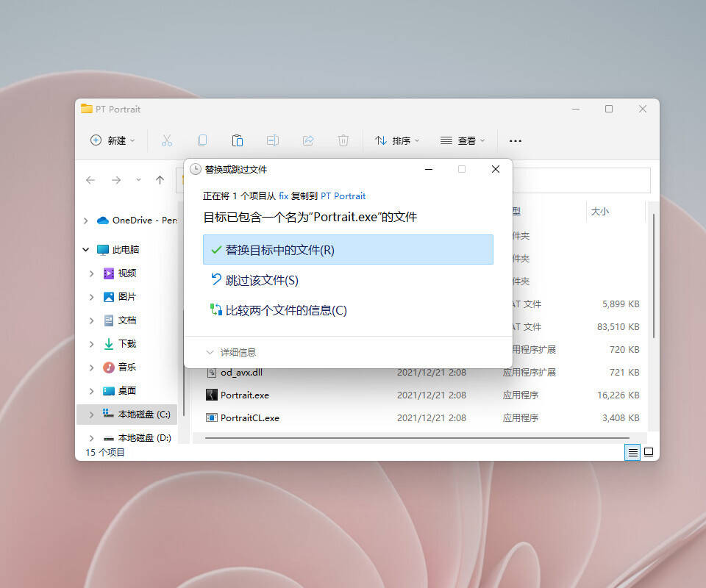The image size is (706, 588).
Task: Open the 新建 (New) dropdown menu
Action: [113, 140]
